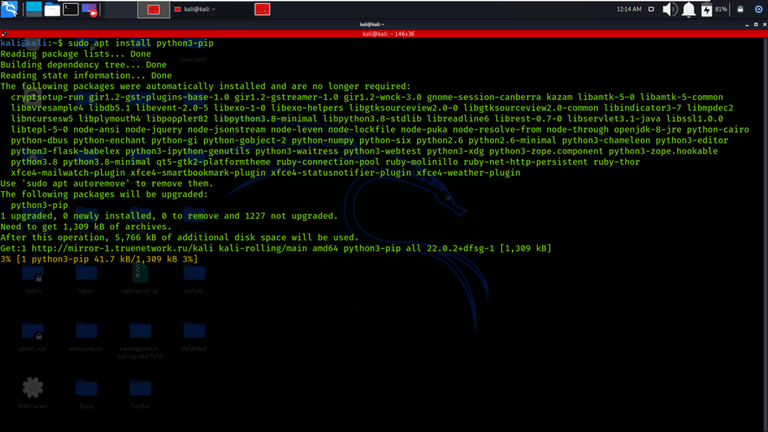This screenshot has height=432, width=768.
Task: Click 'gnome-session-canberra' package name
Action: point(483,97)
